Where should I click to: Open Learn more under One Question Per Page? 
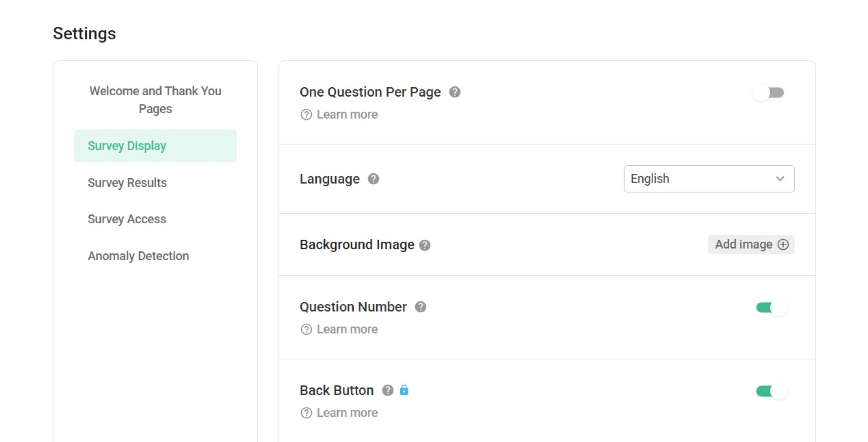pos(347,115)
